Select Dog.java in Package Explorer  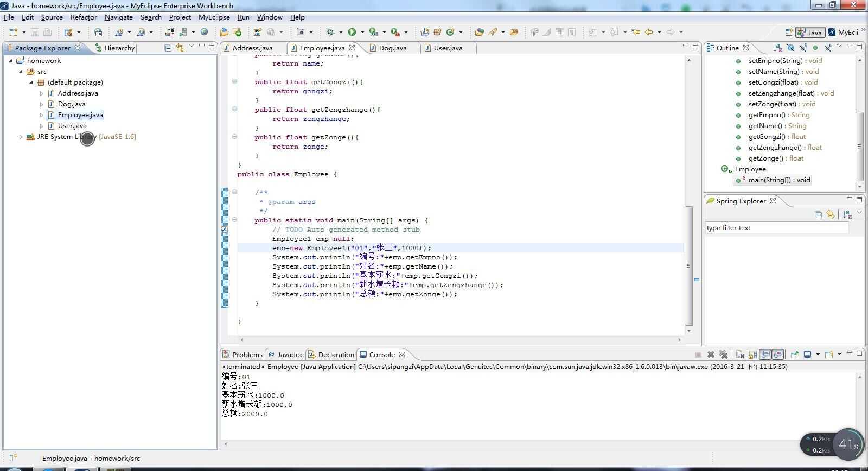point(72,104)
